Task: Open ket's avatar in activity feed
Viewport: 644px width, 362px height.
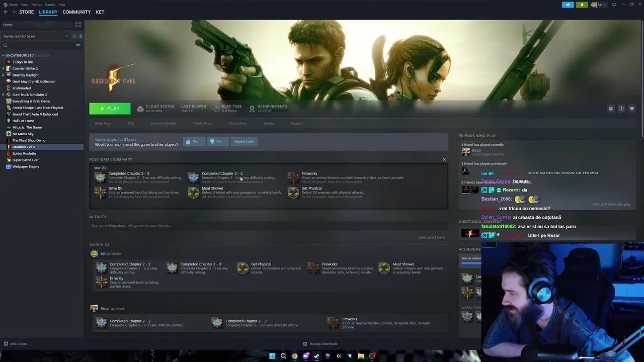Action: click(x=94, y=253)
